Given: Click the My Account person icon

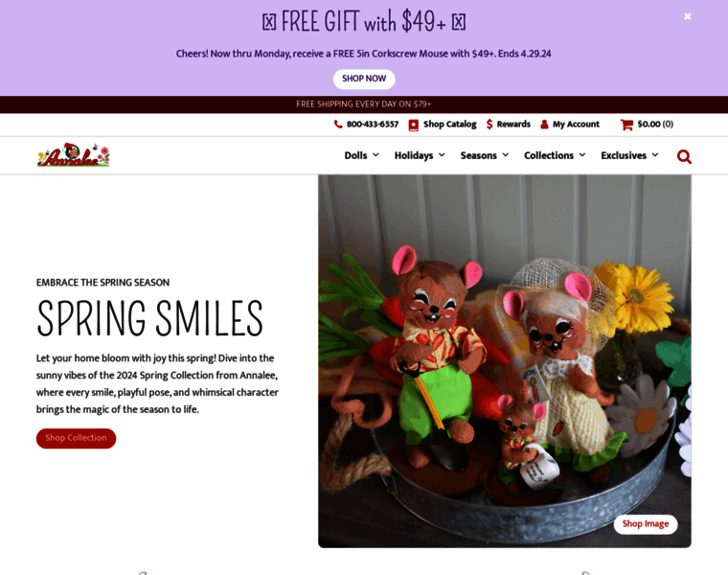Looking at the screenshot, I should tap(544, 125).
